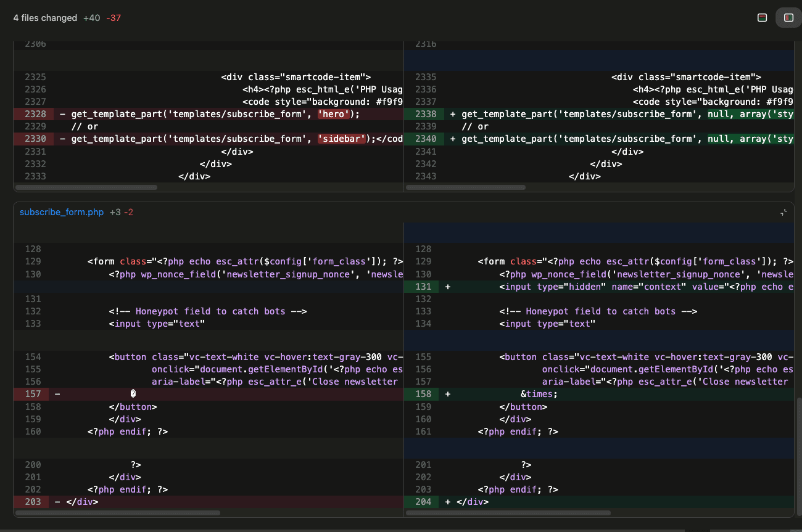This screenshot has height=532, width=802.
Task: Select added line number 2338
Action: [424, 113]
